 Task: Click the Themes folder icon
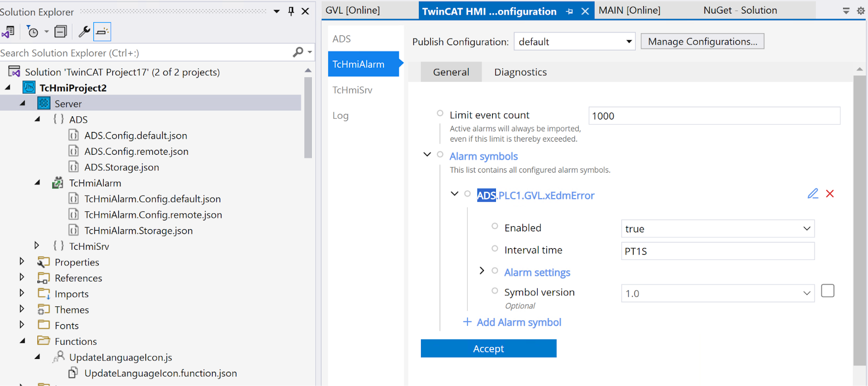[43, 309]
